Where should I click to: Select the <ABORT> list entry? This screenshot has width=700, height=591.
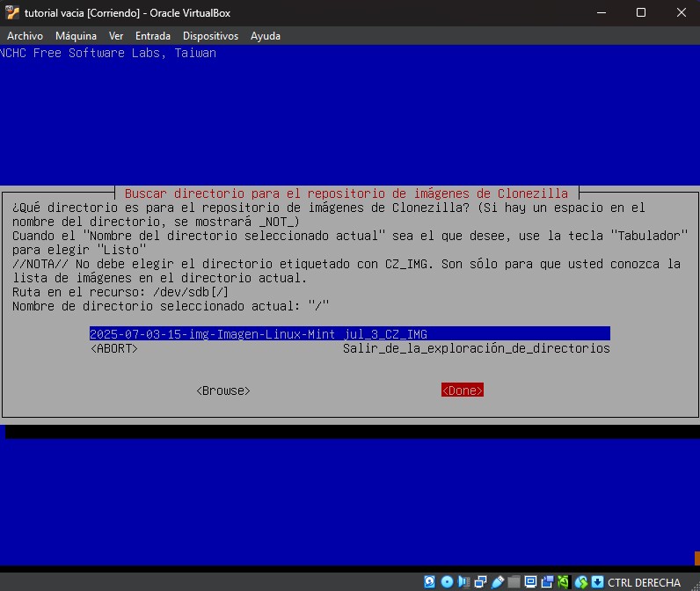[x=113, y=348]
